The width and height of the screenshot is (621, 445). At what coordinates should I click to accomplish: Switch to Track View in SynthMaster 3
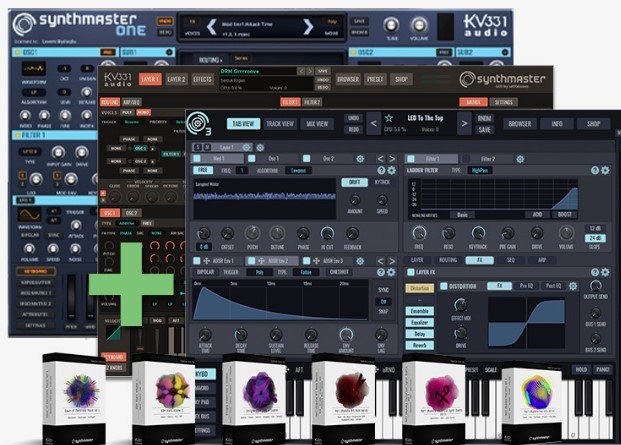pyautogui.click(x=280, y=124)
